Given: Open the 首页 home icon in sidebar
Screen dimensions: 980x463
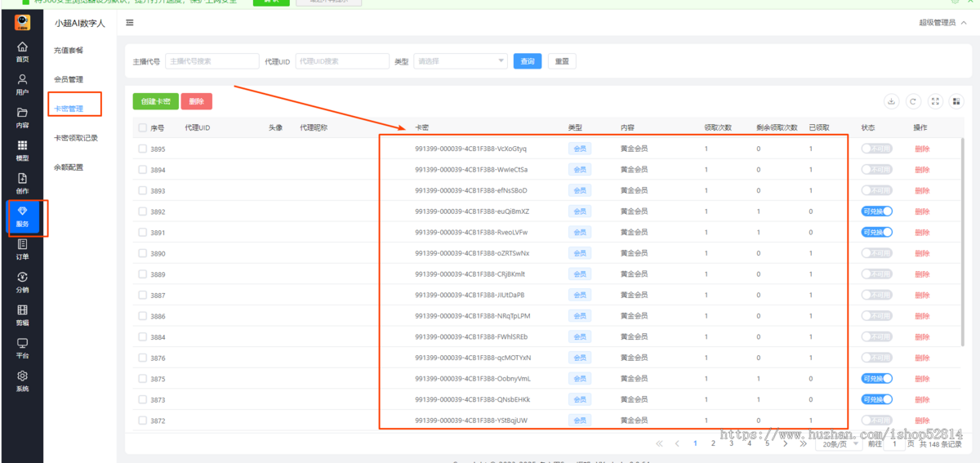Looking at the screenshot, I should pyautogui.click(x=22, y=51).
